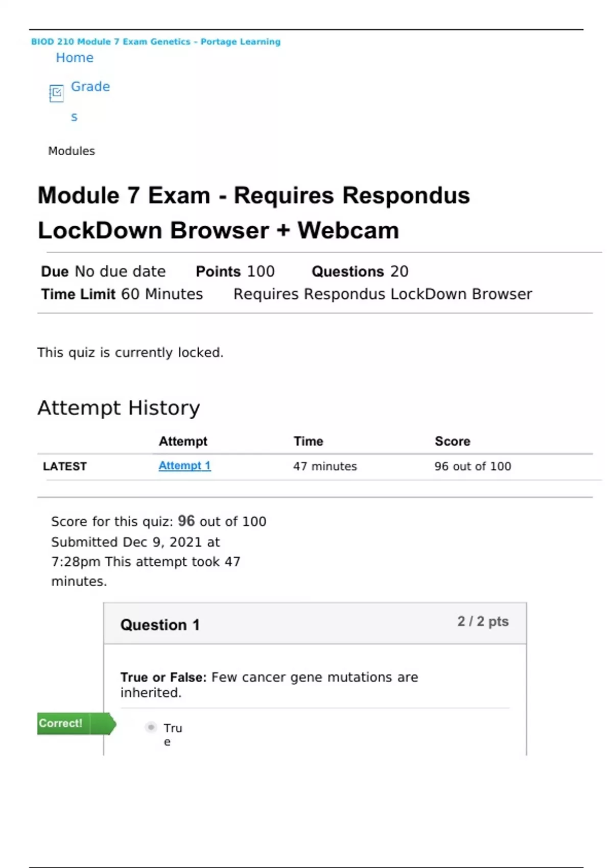Click the Score column header

(x=452, y=441)
